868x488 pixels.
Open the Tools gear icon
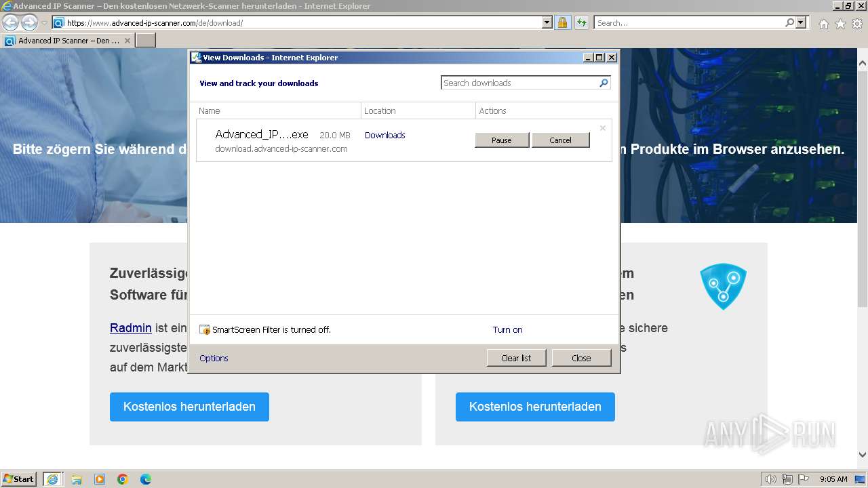pos(857,24)
